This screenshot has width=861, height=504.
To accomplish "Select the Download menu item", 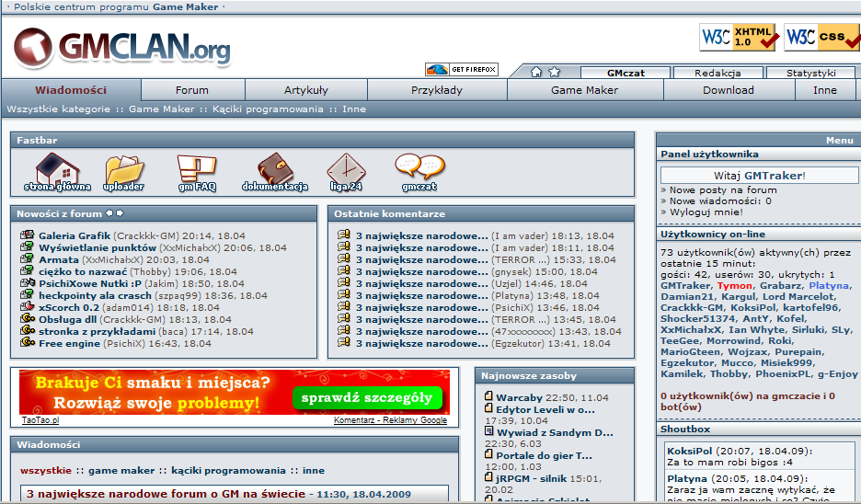I will point(728,90).
